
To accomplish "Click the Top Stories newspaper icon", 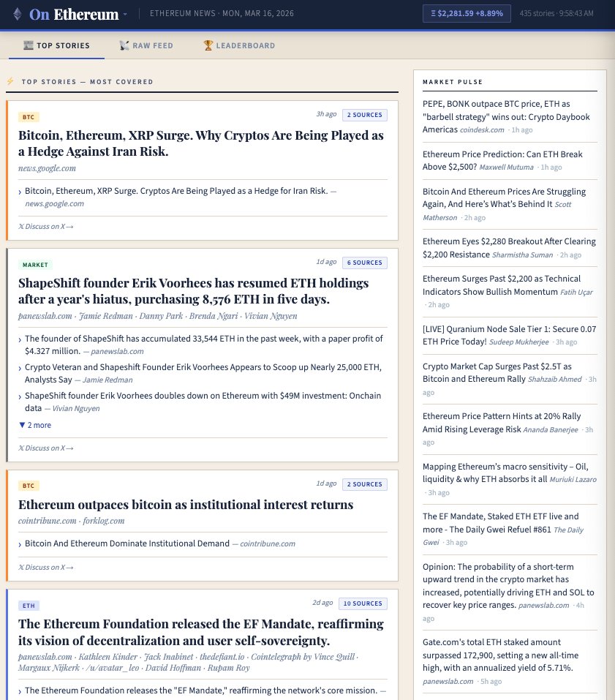I will pyautogui.click(x=28, y=45).
